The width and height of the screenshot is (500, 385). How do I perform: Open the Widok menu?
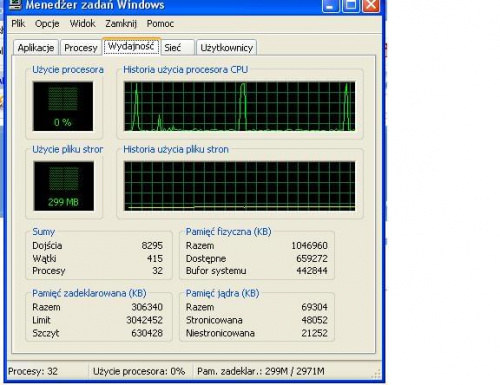point(82,24)
